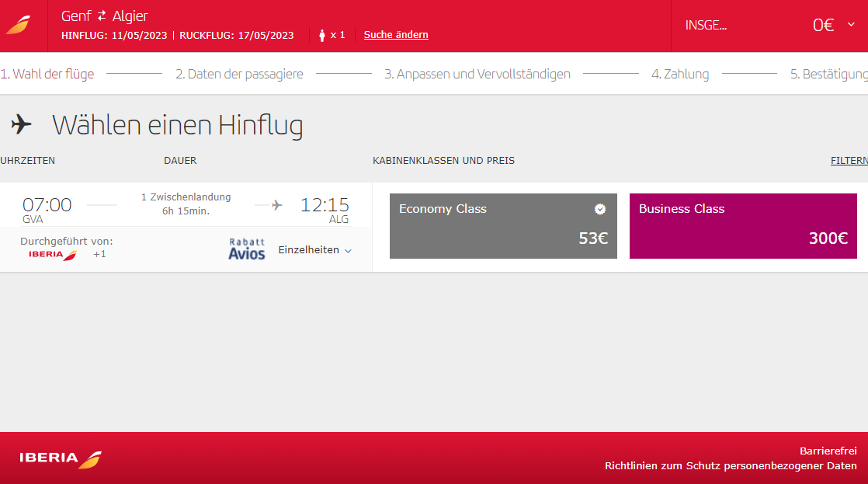Go to step 4 Zahlung
The width and height of the screenshot is (868, 484).
[680, 75]
